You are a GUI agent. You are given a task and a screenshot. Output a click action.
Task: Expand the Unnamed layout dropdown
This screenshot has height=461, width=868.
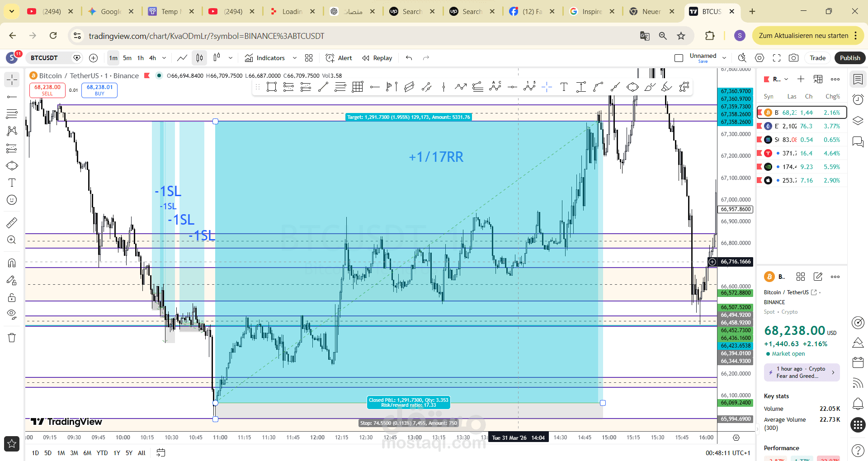(724, 58)
